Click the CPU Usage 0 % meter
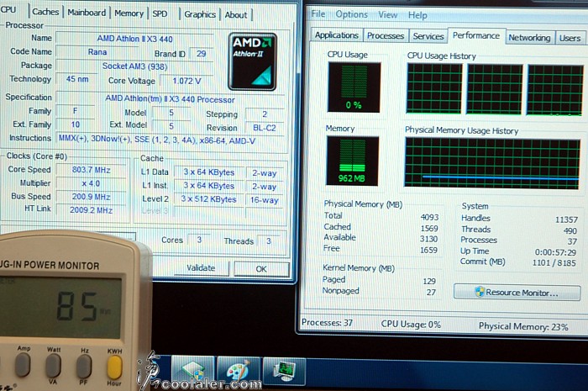Viewport: 588px width, 391px height. (354, 87)
